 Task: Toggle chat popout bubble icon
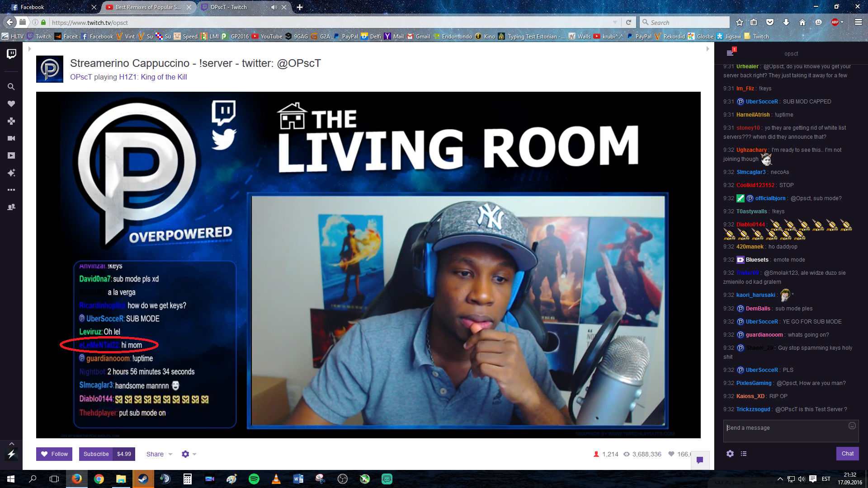700,460
